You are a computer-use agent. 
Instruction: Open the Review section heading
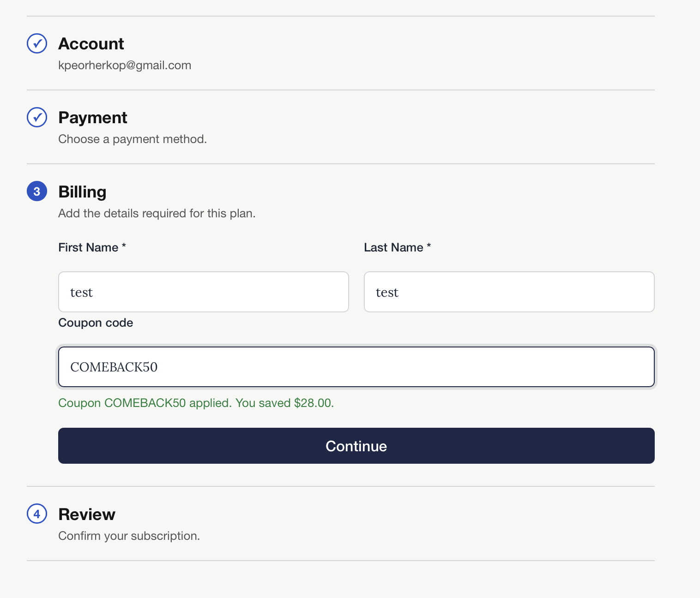click(87, 514)
